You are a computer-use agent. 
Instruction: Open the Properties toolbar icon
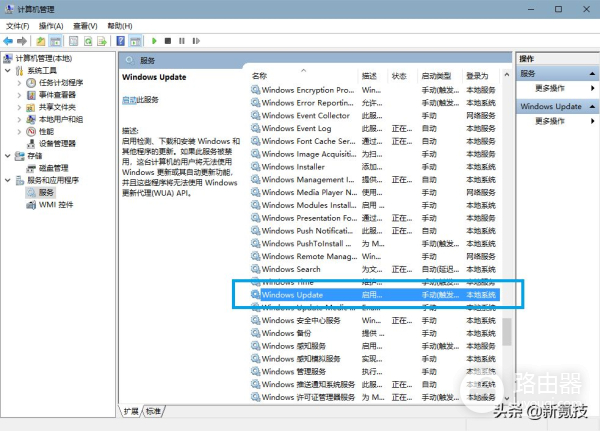[x=73, y=41]
